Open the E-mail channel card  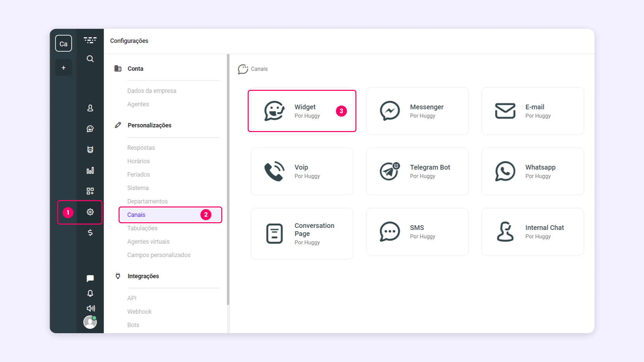(x=533, y=111)
